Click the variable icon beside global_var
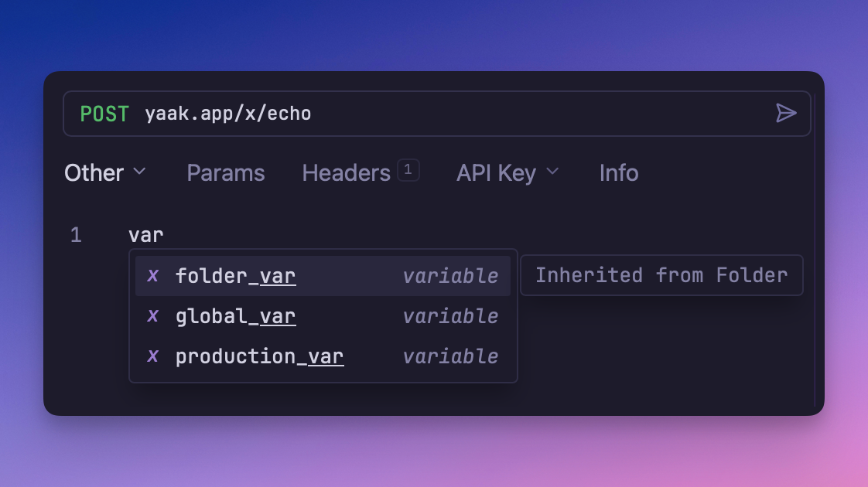Image resolution: width=868 pixels, height=487 pixels. [153, 316]
